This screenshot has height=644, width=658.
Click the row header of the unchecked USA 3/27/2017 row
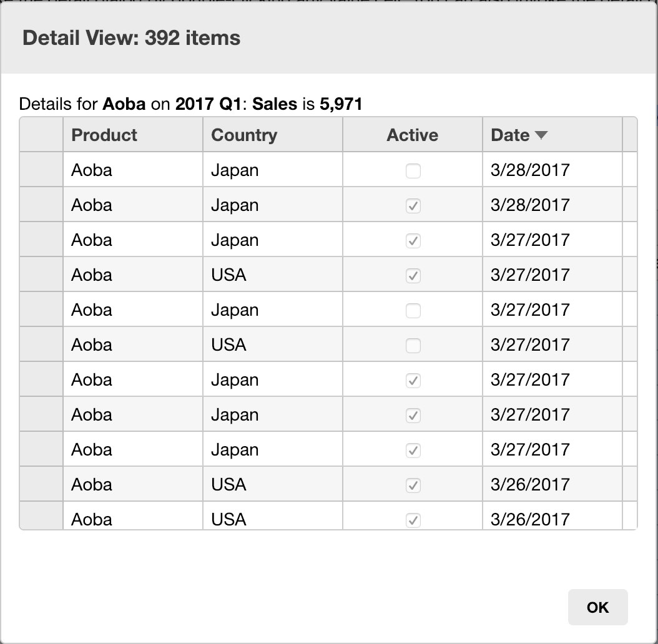tap(41, 344)
